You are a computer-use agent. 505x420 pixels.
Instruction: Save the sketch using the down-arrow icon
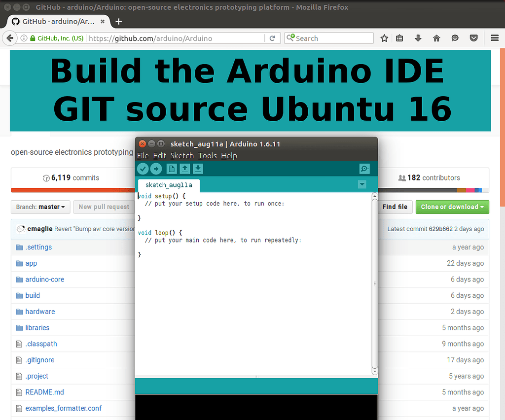(198, 169)
